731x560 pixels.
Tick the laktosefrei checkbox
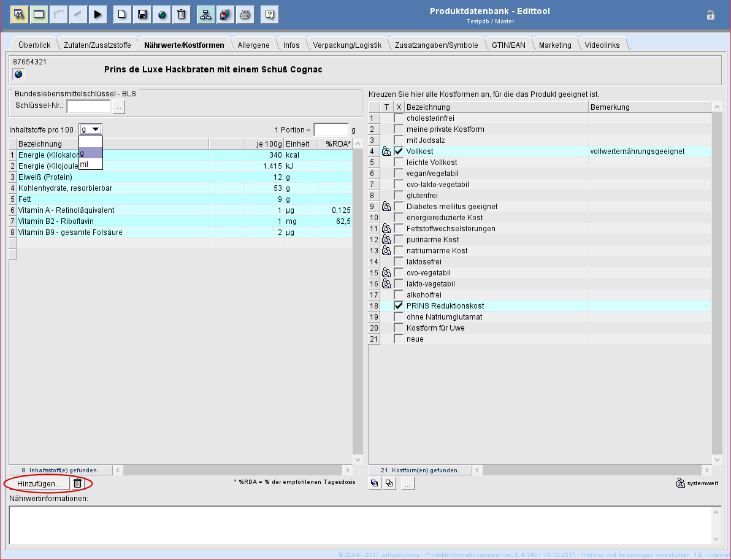tap(399, 261)
